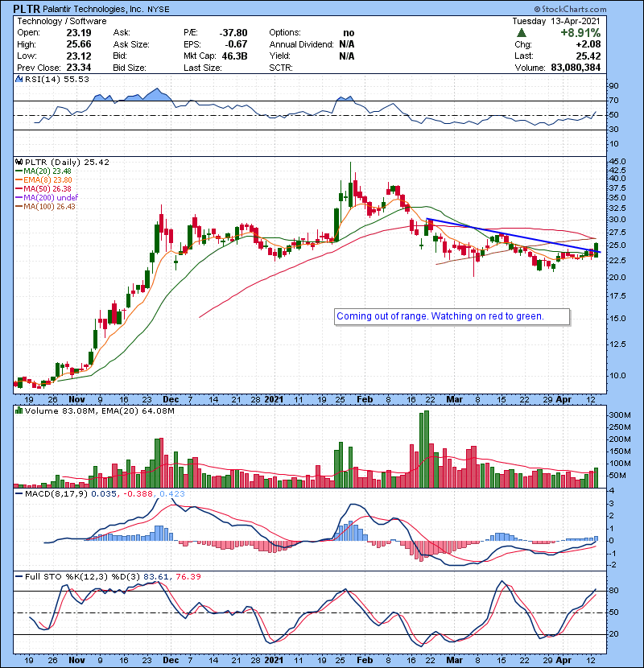Click the blue descending trendline on price chart
The image size is (644, 668).
click(513, 236)
